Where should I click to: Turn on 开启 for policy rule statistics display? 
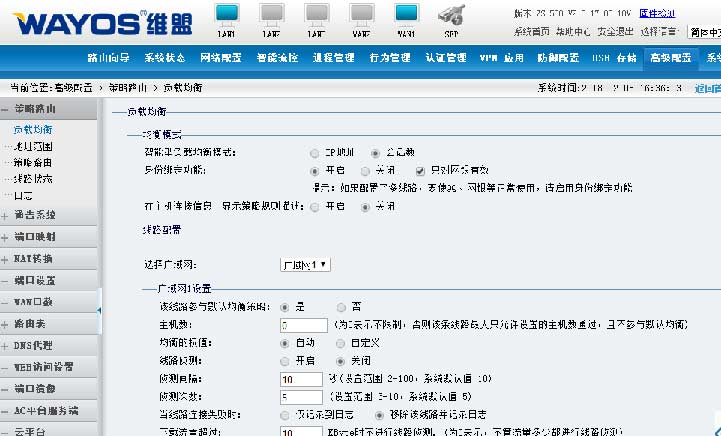(315, 207)
